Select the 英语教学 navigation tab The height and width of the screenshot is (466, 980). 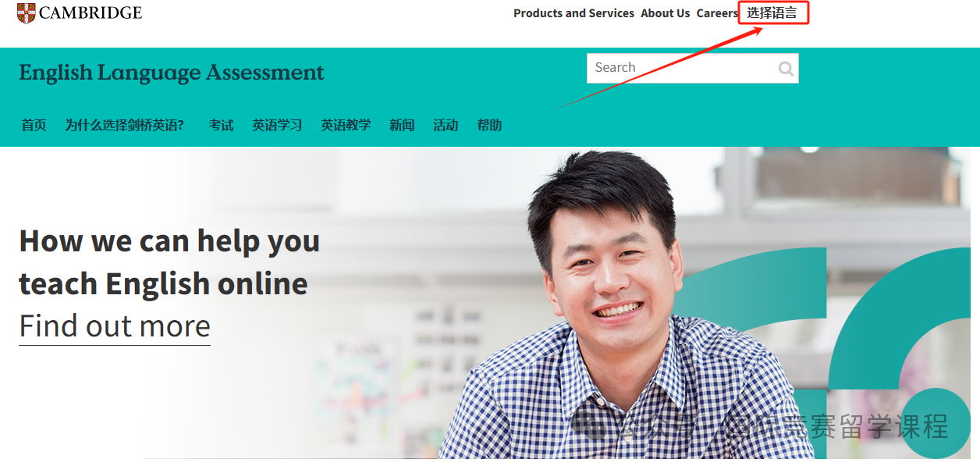(346, 125)
